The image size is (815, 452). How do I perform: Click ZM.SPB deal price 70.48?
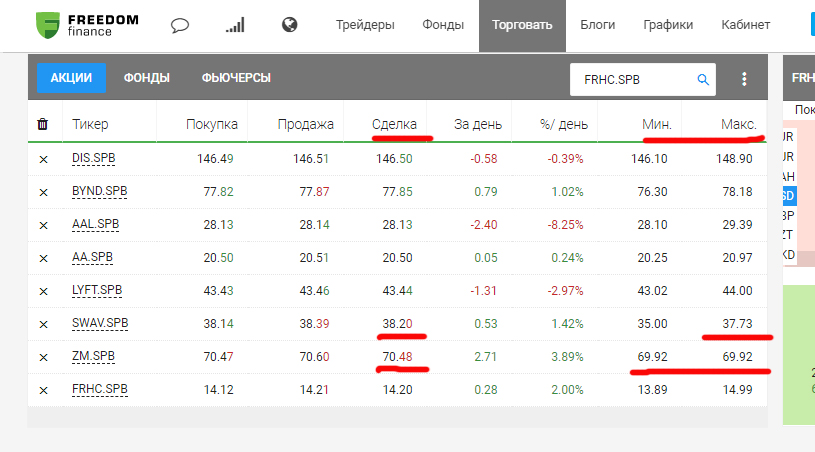[x=397, y=357]
